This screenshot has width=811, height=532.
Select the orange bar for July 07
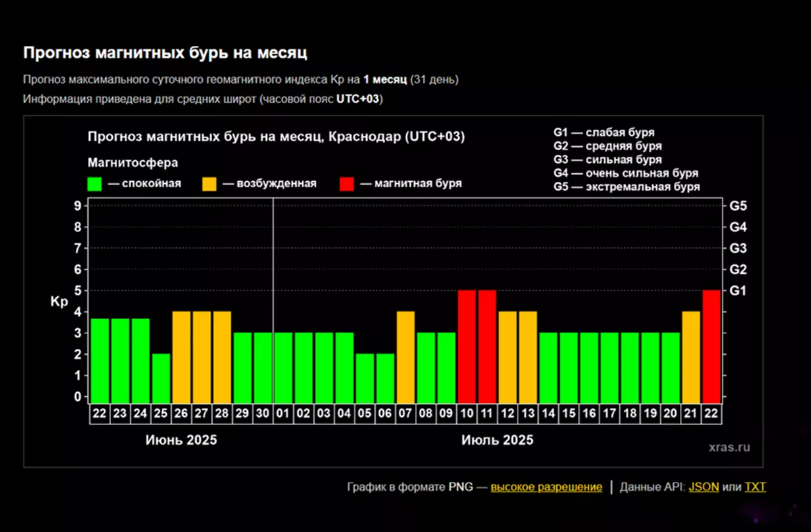(x=405, y=356)
